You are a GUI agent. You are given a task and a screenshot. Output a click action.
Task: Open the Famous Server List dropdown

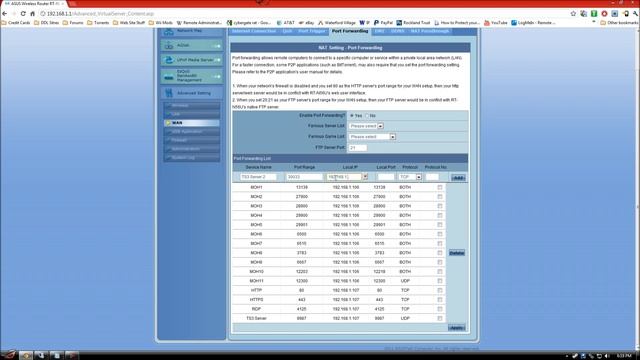[x=366, y=126]
